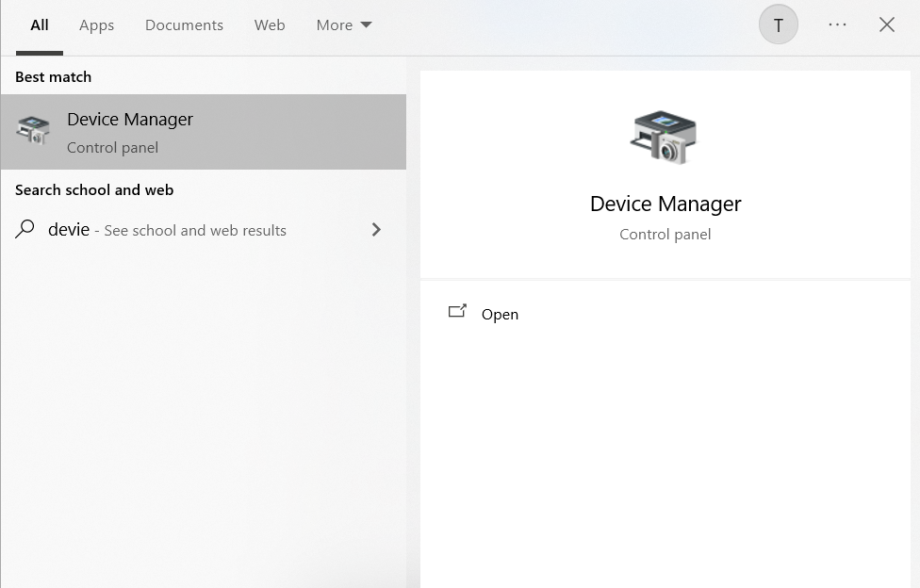
Task: Click the Open arrow icon
Action: point(457,311)
